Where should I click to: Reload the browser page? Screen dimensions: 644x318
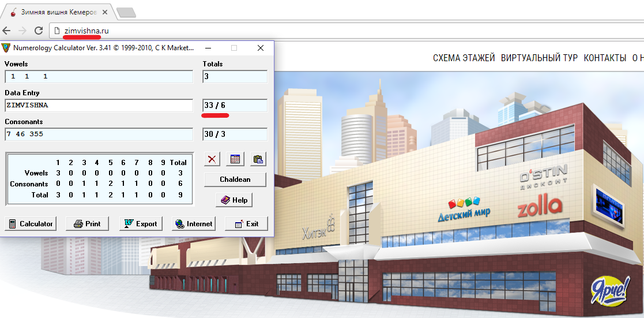click(x=39, y=31)
